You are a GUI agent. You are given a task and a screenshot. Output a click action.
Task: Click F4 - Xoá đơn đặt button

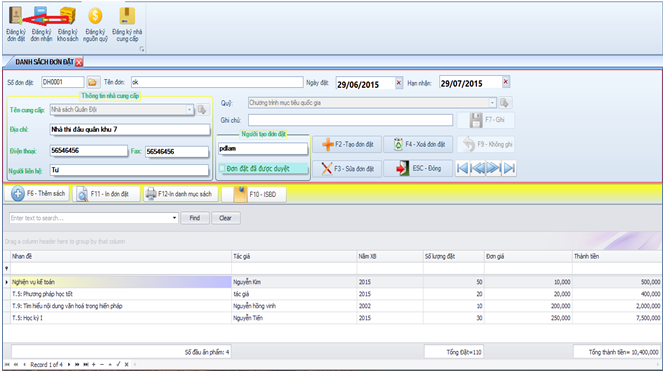(418, 145)
